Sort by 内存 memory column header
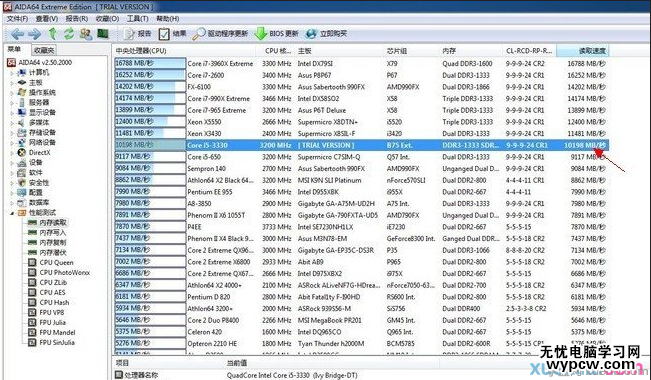This screenshot has height=380, width=651. pyautogui.click(x=471, y=51)
